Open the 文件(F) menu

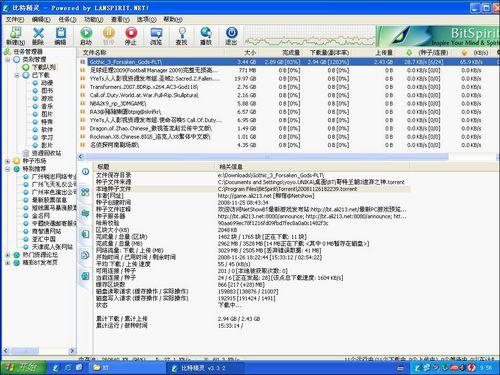pos(15,19)
